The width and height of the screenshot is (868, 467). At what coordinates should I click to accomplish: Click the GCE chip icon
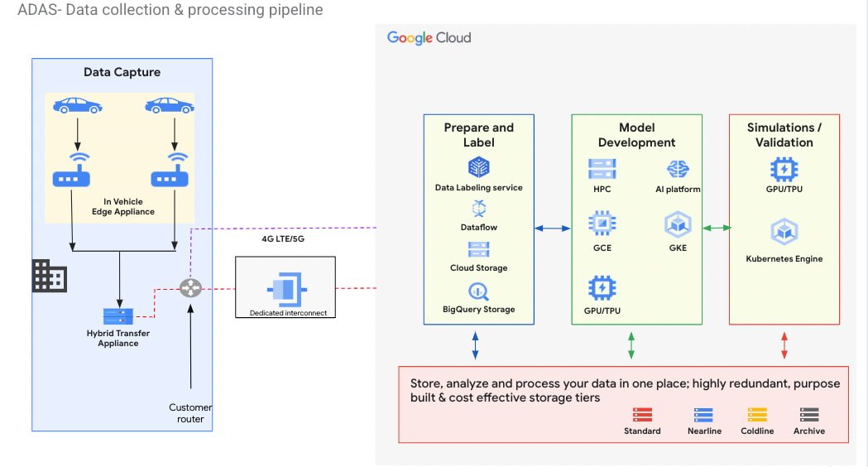(x=602, y=224)
